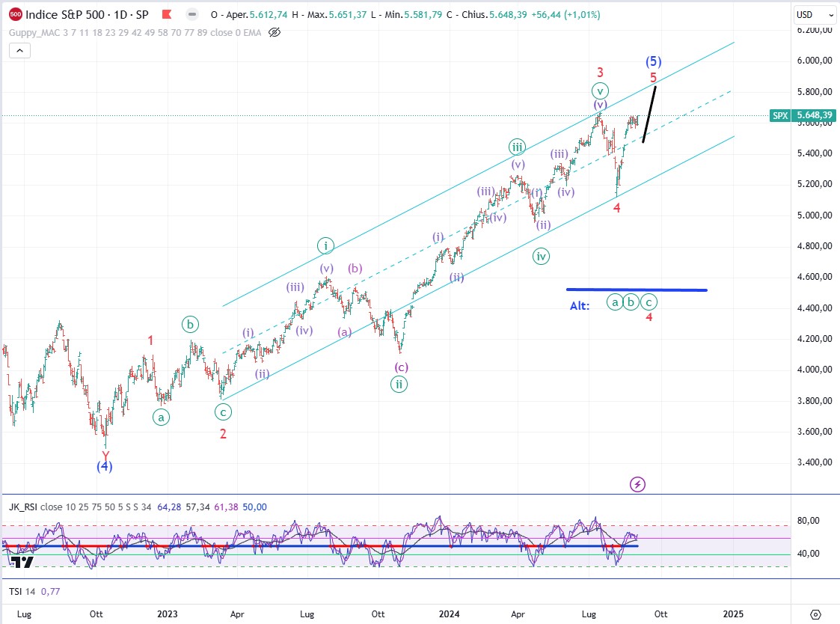Click the JK_RSI value 50,00
840x624 pixels.
tap(254, 507)
